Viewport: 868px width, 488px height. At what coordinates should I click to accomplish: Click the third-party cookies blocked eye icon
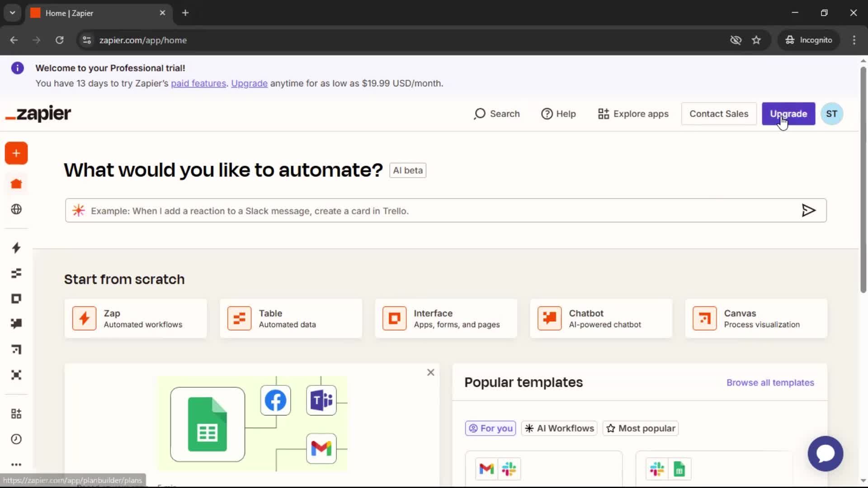tap(736, 40)
